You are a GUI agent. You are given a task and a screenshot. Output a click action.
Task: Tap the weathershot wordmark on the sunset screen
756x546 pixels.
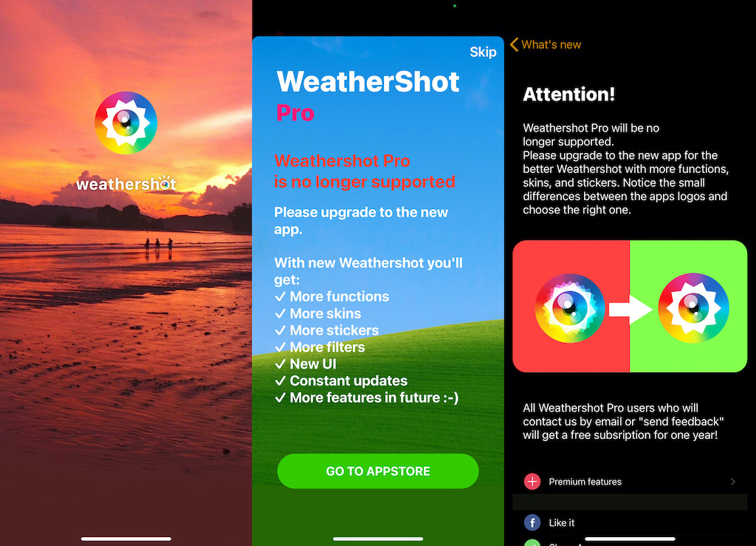click(126, 183)
